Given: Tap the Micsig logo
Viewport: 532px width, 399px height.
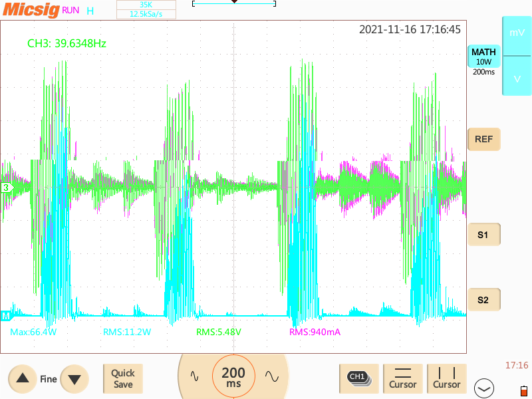Looking at the screenshot, I should 31,9.
